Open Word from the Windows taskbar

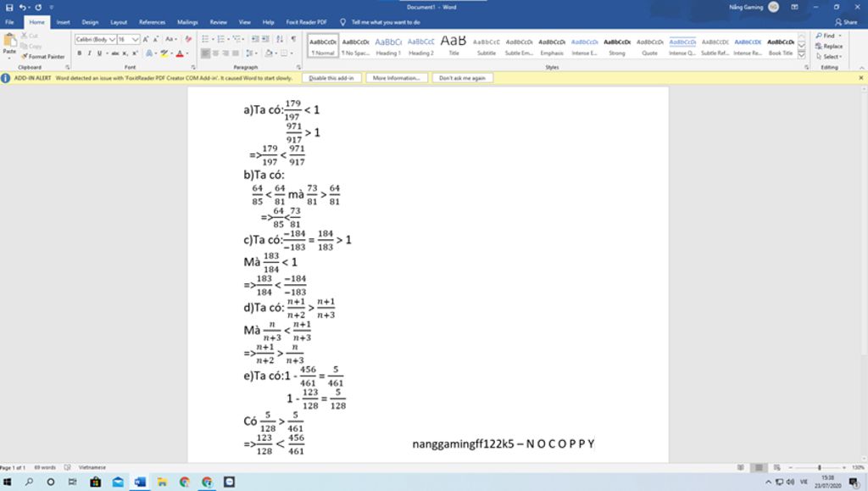pyautogui.click(x=140, y=483)
